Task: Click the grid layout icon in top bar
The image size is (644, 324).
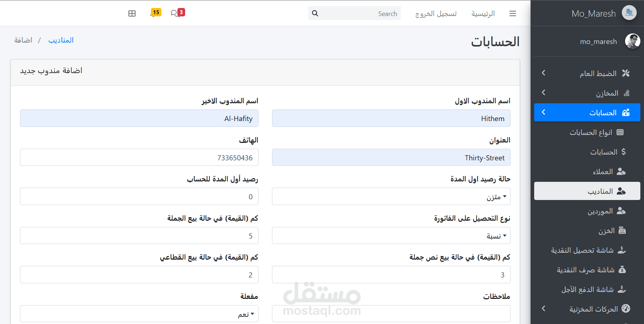Action: pos(132,13)
